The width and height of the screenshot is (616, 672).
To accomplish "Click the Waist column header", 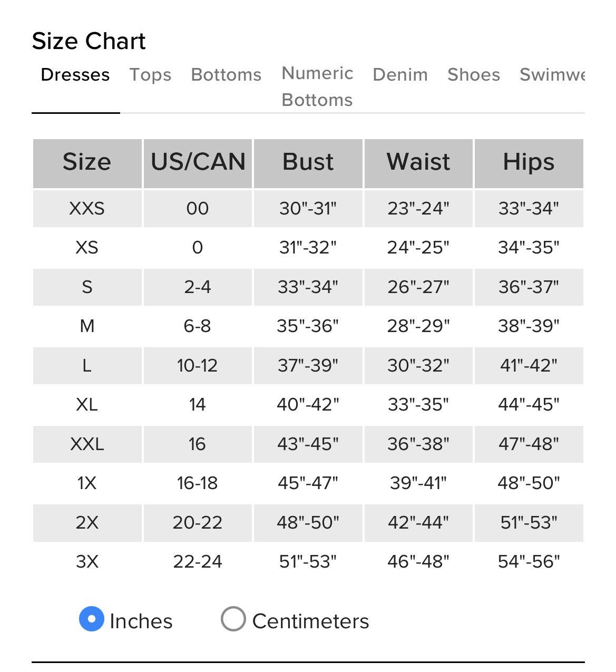I will coord(418,162).
